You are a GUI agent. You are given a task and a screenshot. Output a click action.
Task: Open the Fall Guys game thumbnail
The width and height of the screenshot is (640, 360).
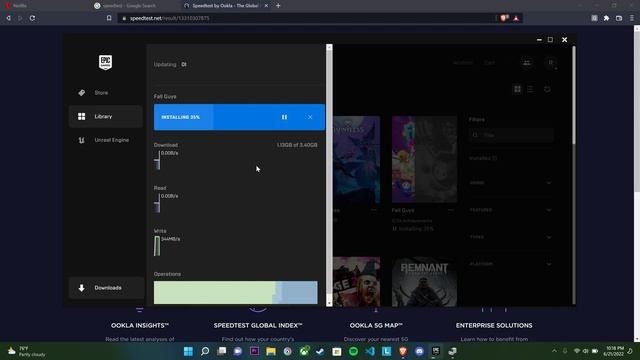click(x=424, y=159)
